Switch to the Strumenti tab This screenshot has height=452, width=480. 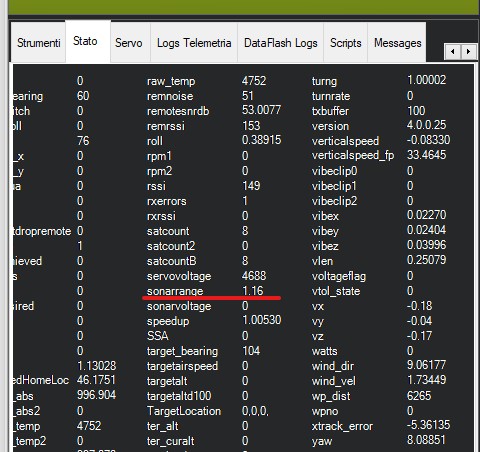[x=38, y=43]
